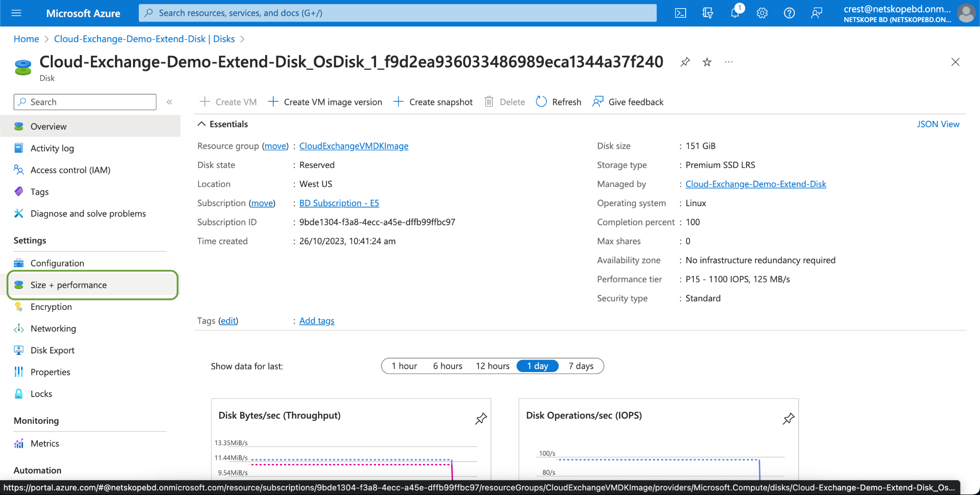Open BD Subscription - E5 link

point(339,203)
